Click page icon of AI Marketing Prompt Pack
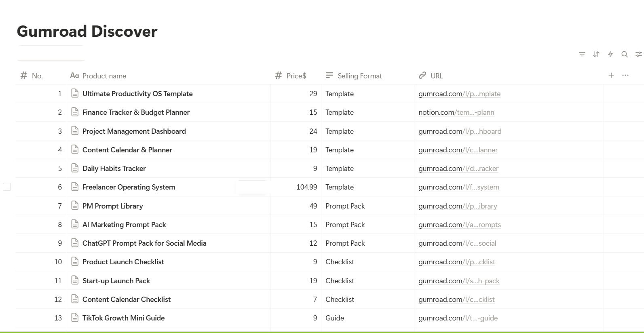The height and width of the screenshot is (333, 644). [x=75, y=224]
